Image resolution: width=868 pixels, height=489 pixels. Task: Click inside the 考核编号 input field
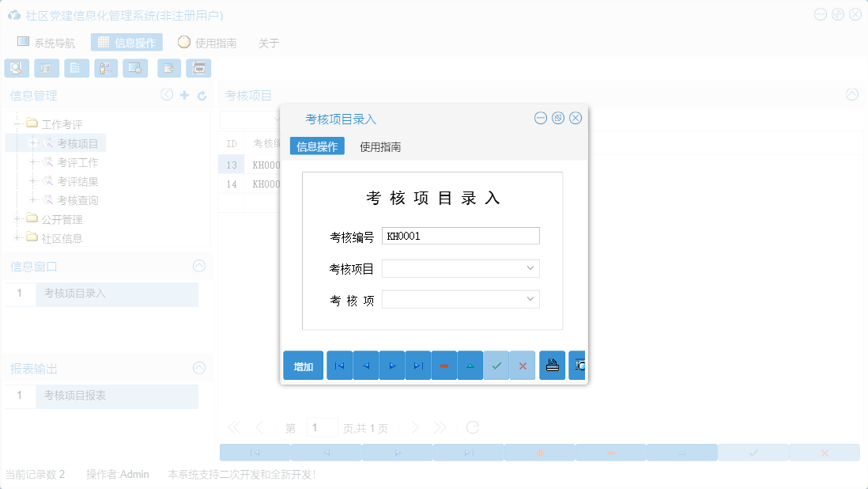tap(460, 236)
